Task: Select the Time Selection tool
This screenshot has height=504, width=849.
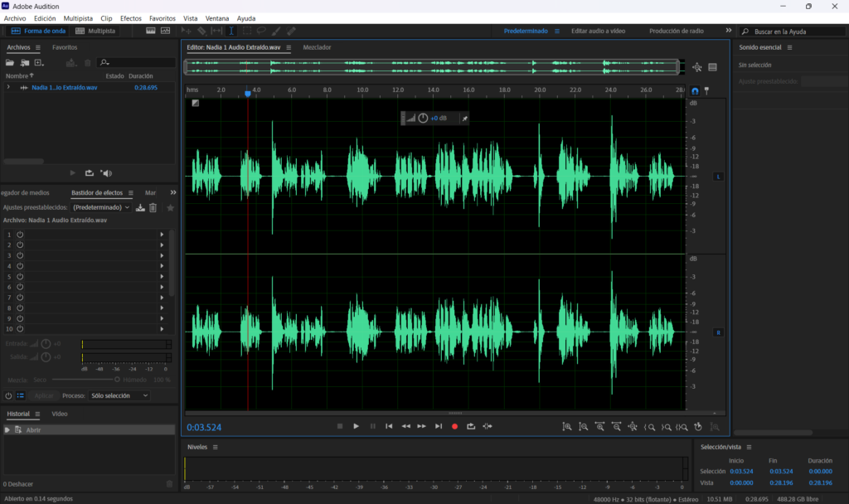Action: (231, 31)
